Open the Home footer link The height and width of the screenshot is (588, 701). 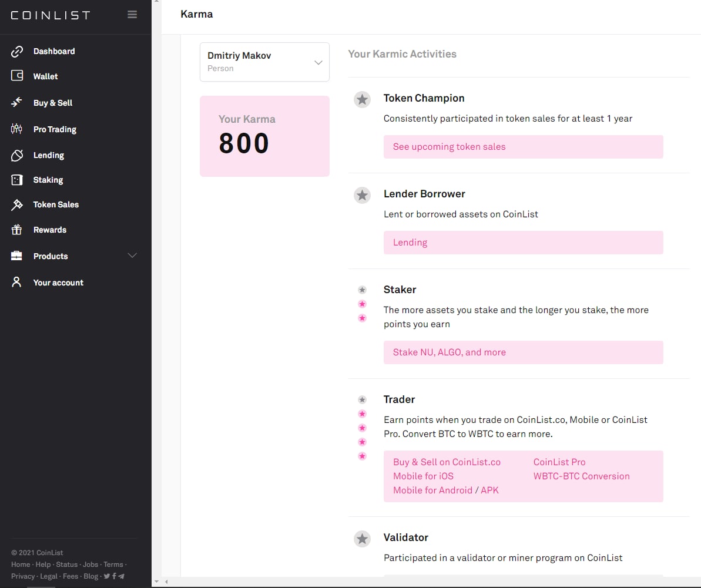point(21,565)
